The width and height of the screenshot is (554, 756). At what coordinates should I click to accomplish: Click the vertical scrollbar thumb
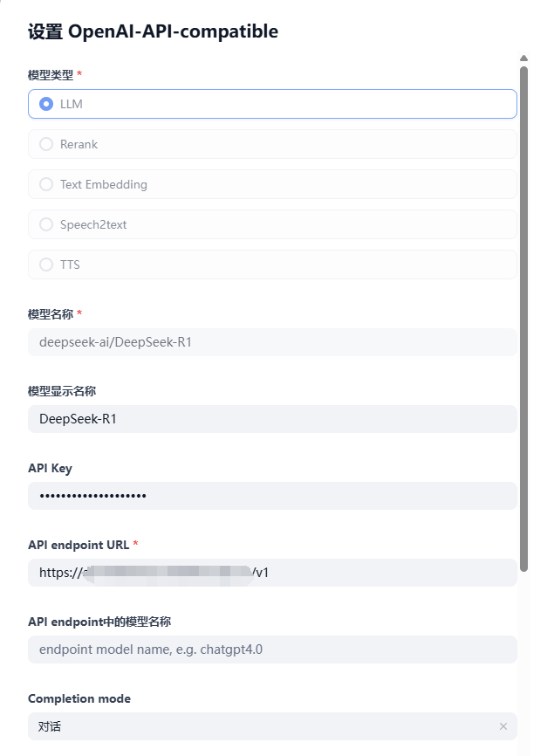tap(524, 319)
